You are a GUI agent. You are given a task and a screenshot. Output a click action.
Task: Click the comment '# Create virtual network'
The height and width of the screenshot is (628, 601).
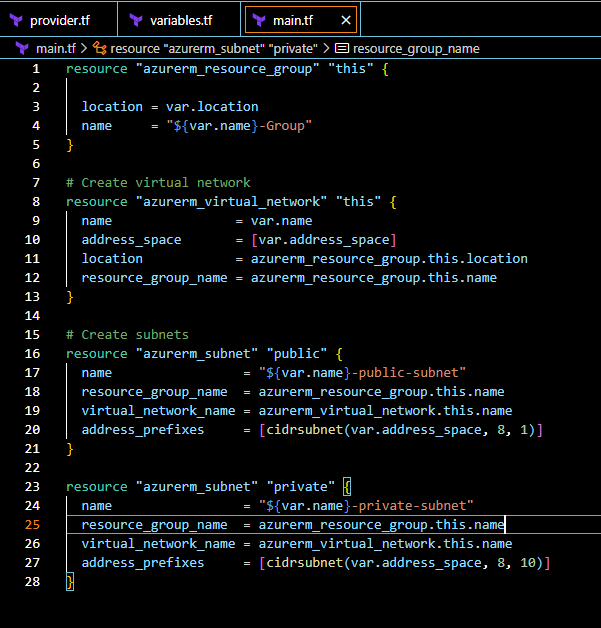tap(158, 183)
